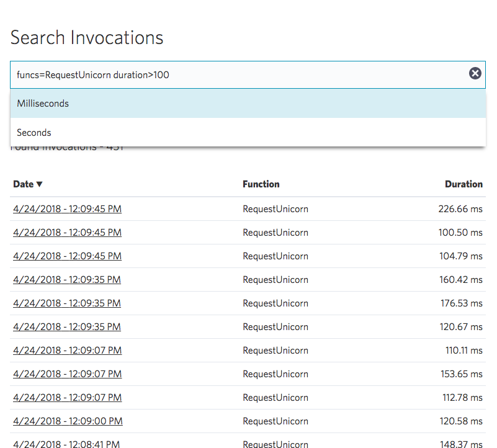Open the invocation link with 226.66 ms duration
The image size is (497, 448).
point(67,209)
